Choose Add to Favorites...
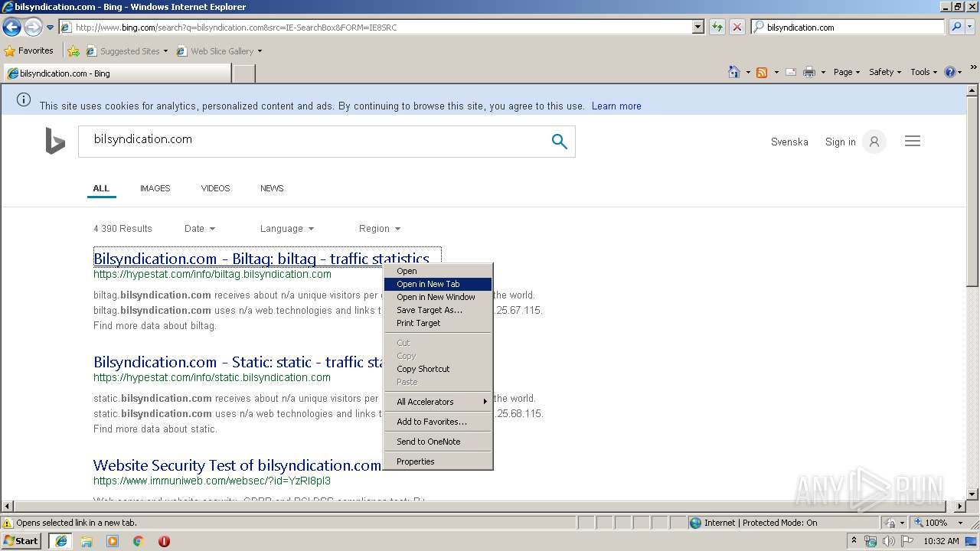 click(438, 422)
